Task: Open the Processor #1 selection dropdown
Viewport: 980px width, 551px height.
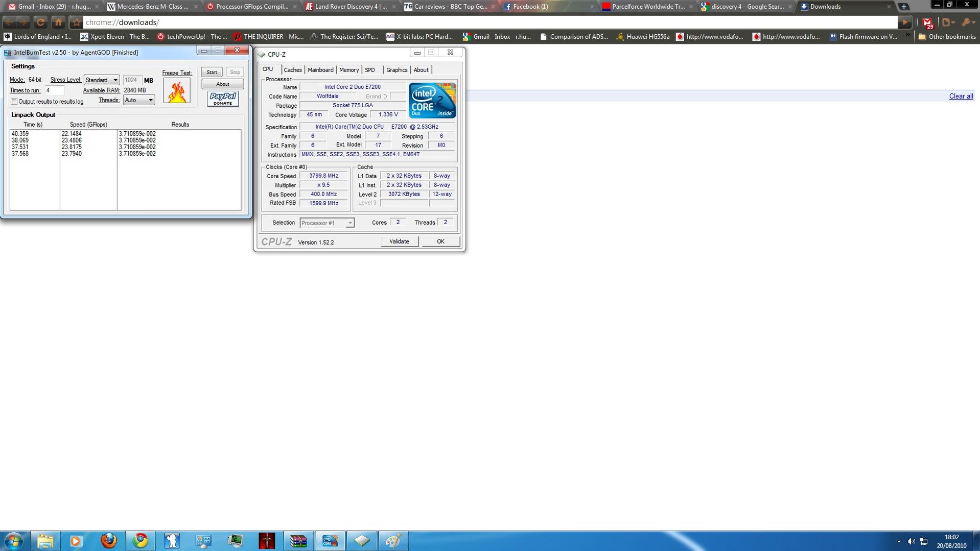Action: pyautogui.click(x=327, y=223)
